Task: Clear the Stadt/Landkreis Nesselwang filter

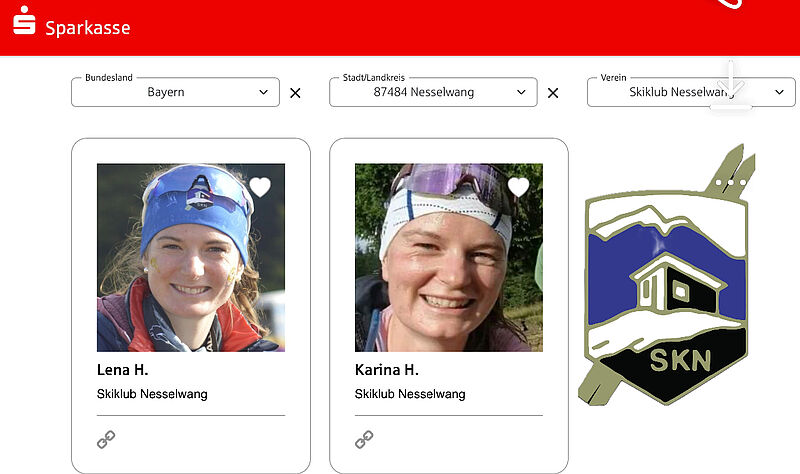Action: coord(553,93)
